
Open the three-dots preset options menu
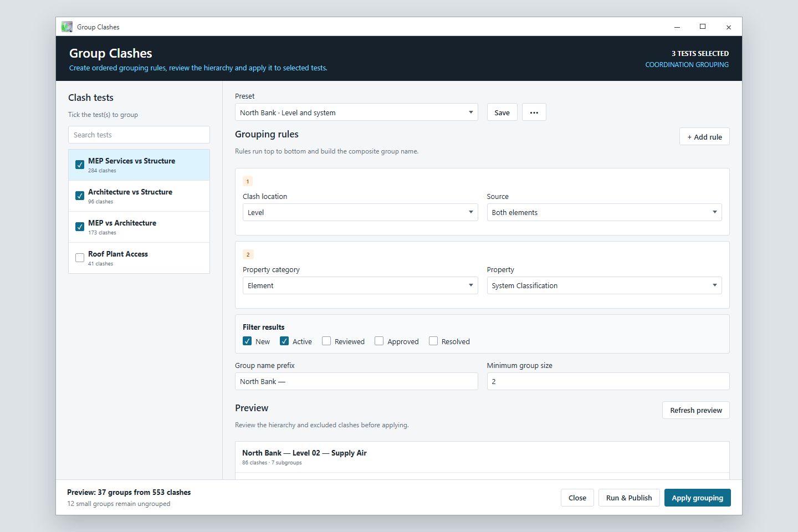click(534, 112)
